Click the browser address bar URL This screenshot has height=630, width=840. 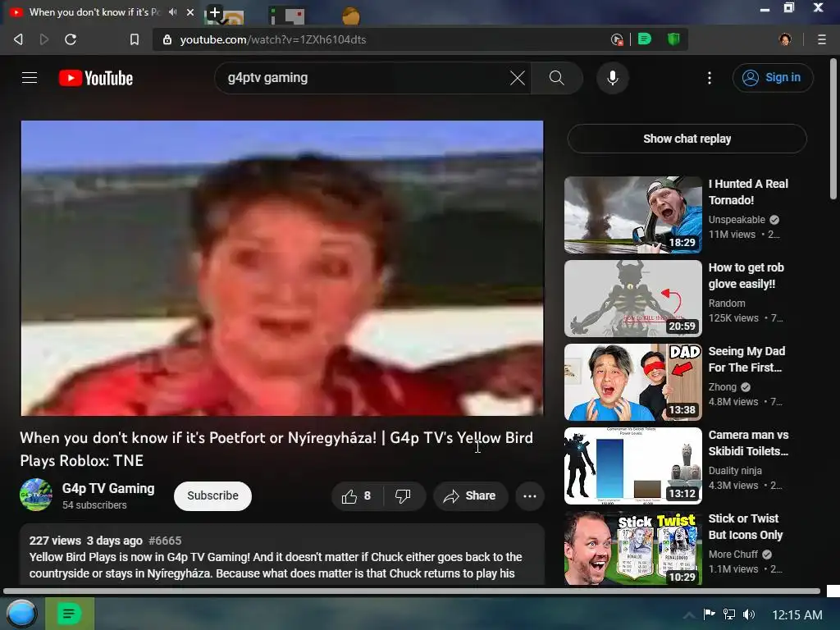pos(272,39)
